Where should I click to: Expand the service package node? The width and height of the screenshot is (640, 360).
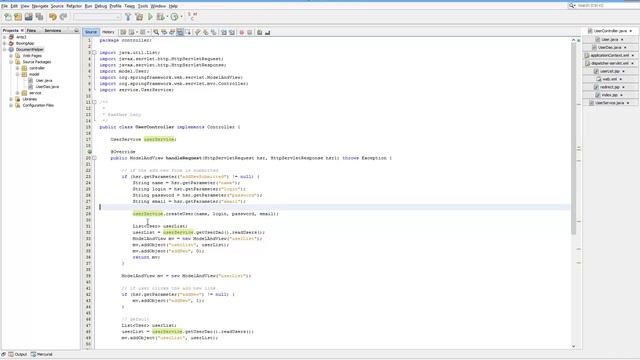[x=18, y=93]
